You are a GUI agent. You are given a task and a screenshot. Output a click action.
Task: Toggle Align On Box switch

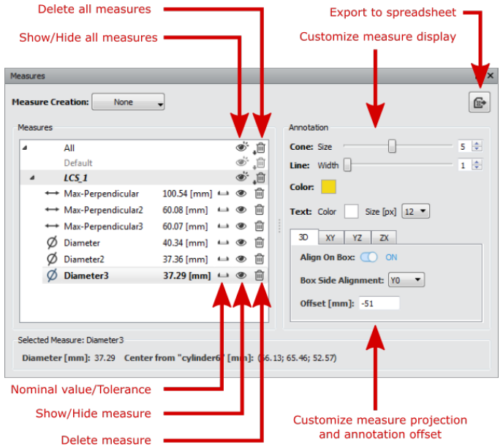coord(369,257)
